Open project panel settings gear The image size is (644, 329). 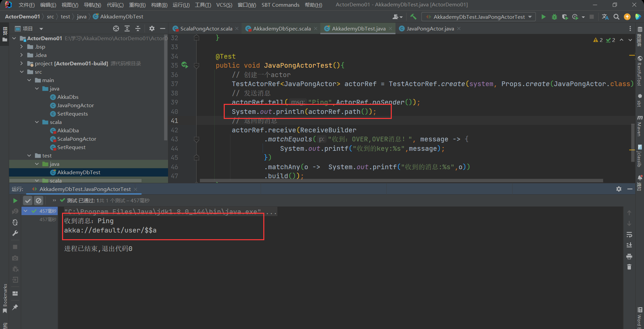coord(152,28)
